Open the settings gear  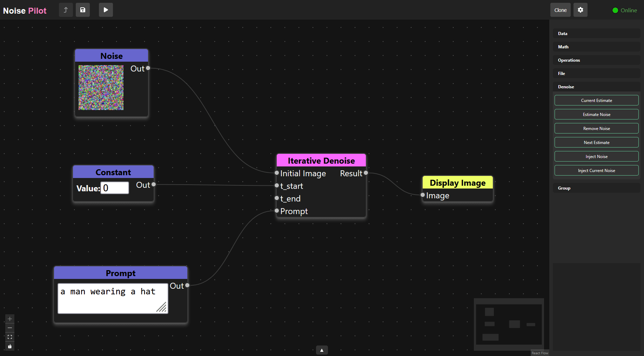pyautogui.click(x=580, y=10)
